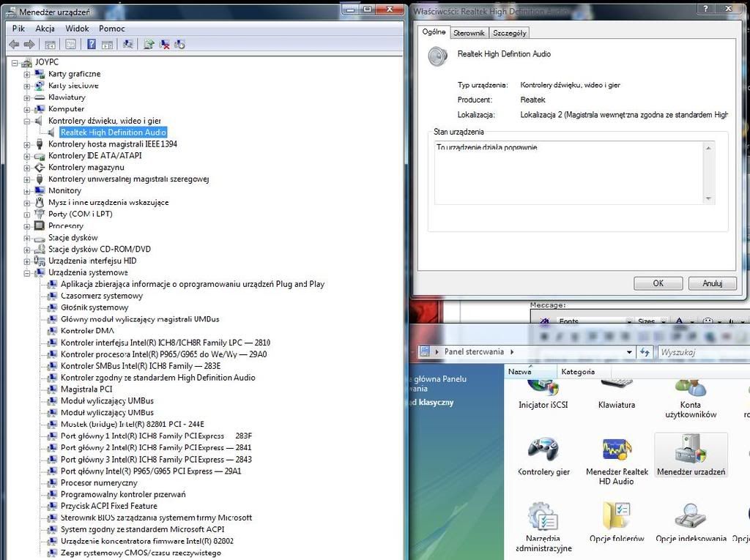
Task: Open the Widok menu
Action: point(77,29)
